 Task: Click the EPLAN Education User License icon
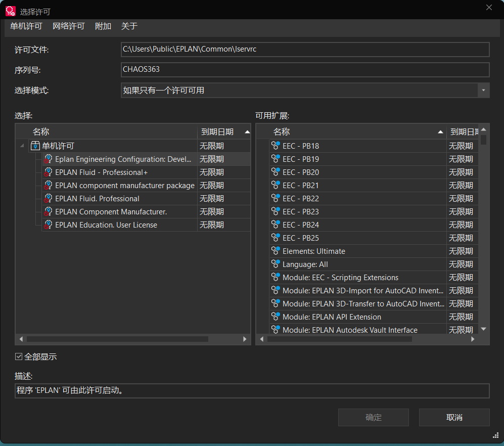(49, 225)
